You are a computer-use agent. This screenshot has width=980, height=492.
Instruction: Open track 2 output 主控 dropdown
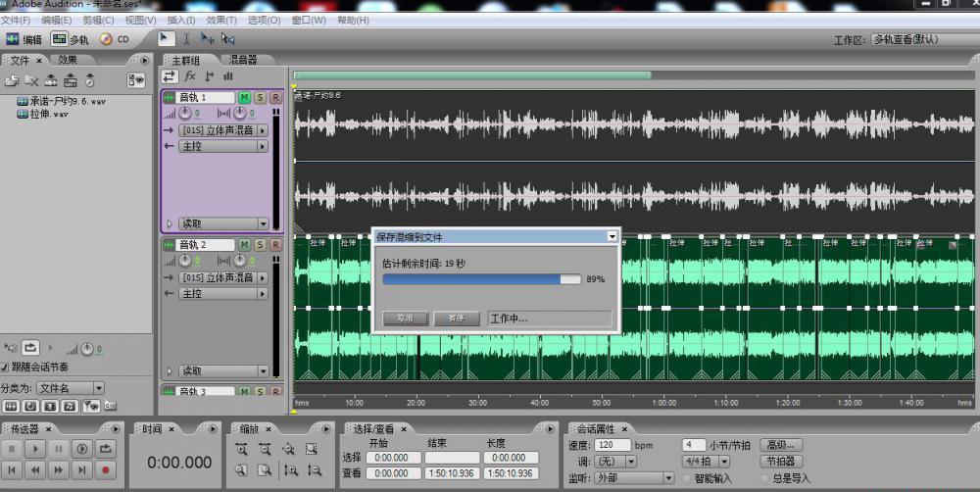click(x=223, y=293)
